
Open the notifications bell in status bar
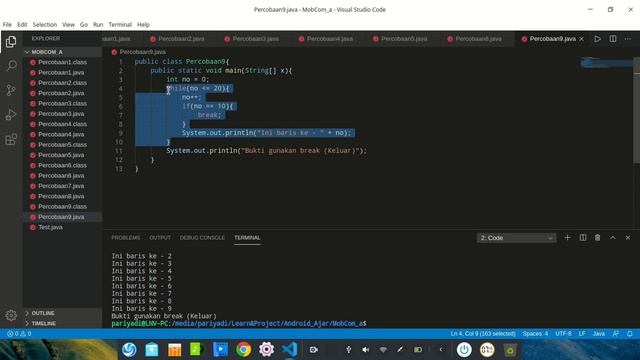point(630,334)
